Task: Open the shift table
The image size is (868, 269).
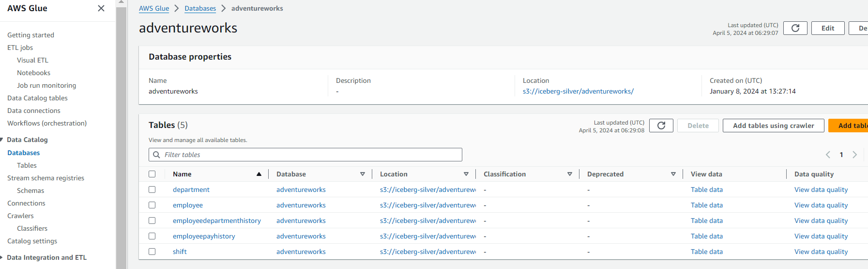Action: [x=180, y=252]
